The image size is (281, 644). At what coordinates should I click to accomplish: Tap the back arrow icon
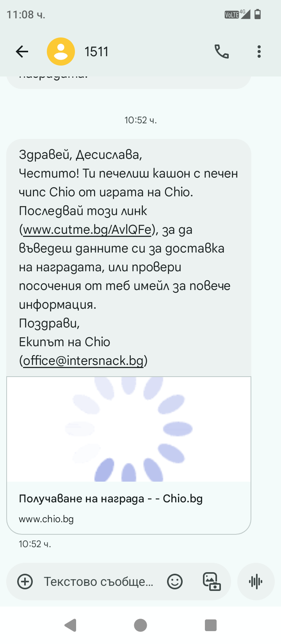tap(22, 52)
